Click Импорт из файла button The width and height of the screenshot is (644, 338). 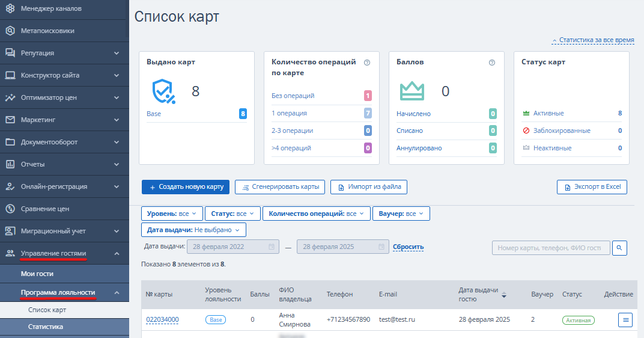(x=369, y=186)
